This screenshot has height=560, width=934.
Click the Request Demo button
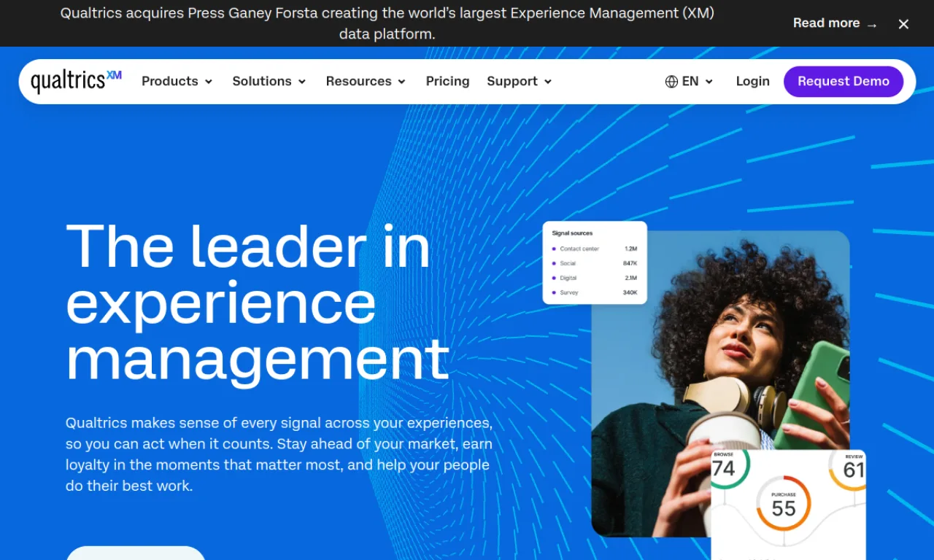pos(844,82)
